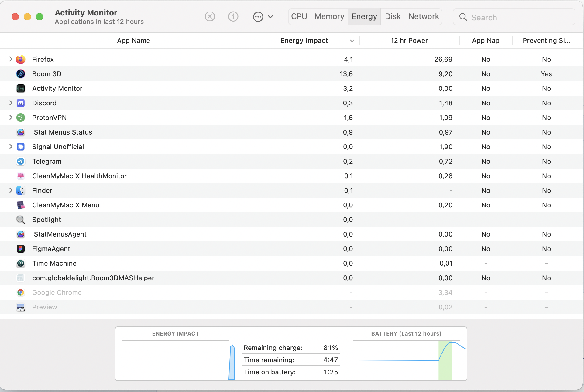The height and width of the screenshot is (392, 584).
Task: Click the FigmaAgent icon
Action: click(x=21, y=249)
